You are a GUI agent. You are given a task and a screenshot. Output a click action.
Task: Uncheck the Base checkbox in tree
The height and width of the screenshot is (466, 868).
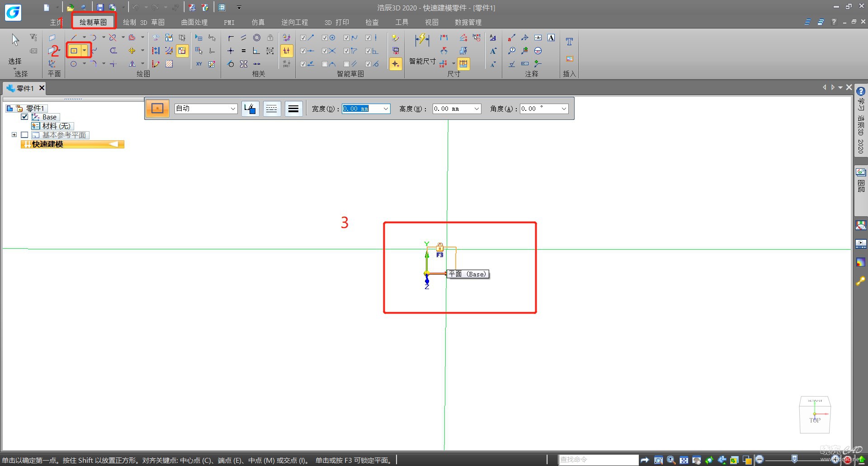click(24, 117)
